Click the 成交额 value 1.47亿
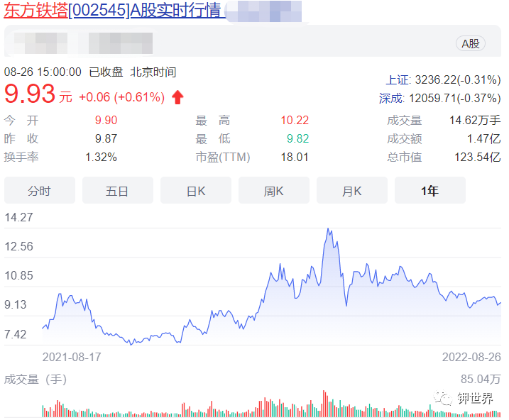Viewport: 509px width, 420px height. point(483,139)
